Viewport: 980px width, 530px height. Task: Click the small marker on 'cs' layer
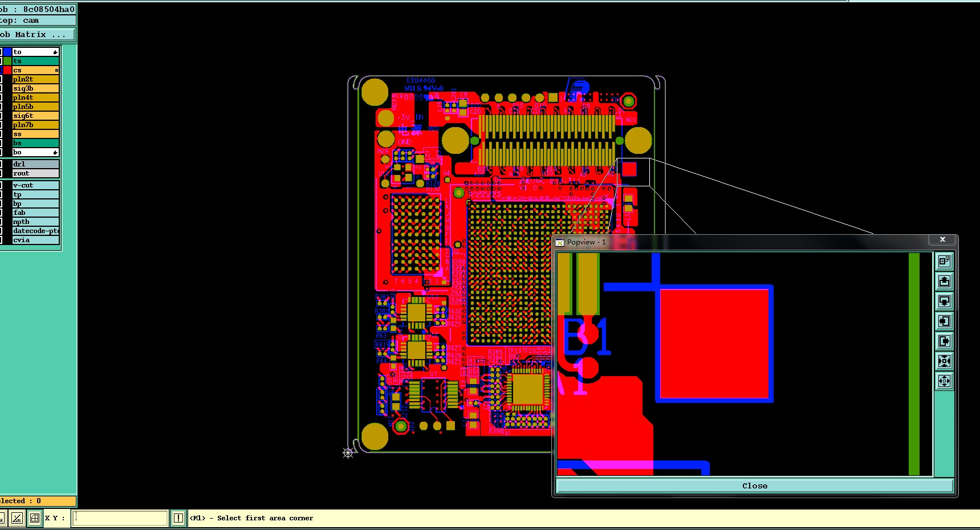coord(56,70)
